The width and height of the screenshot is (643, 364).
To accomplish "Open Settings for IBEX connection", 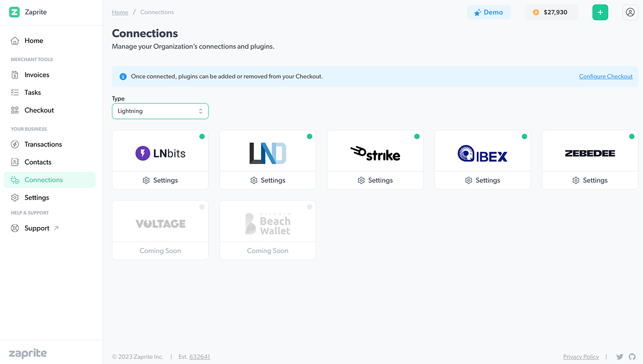I will tap(483, 180).
